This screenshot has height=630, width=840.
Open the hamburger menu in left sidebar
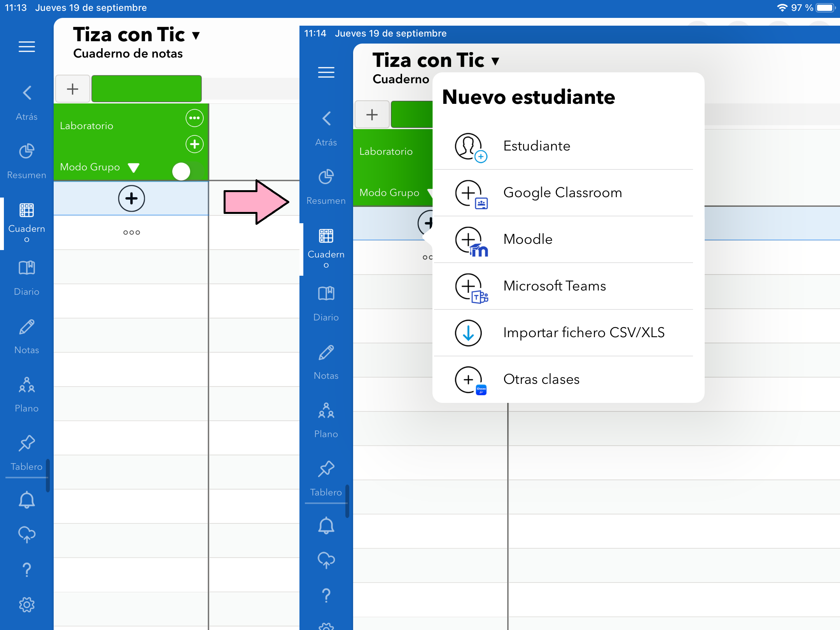[x=26, y=47]
